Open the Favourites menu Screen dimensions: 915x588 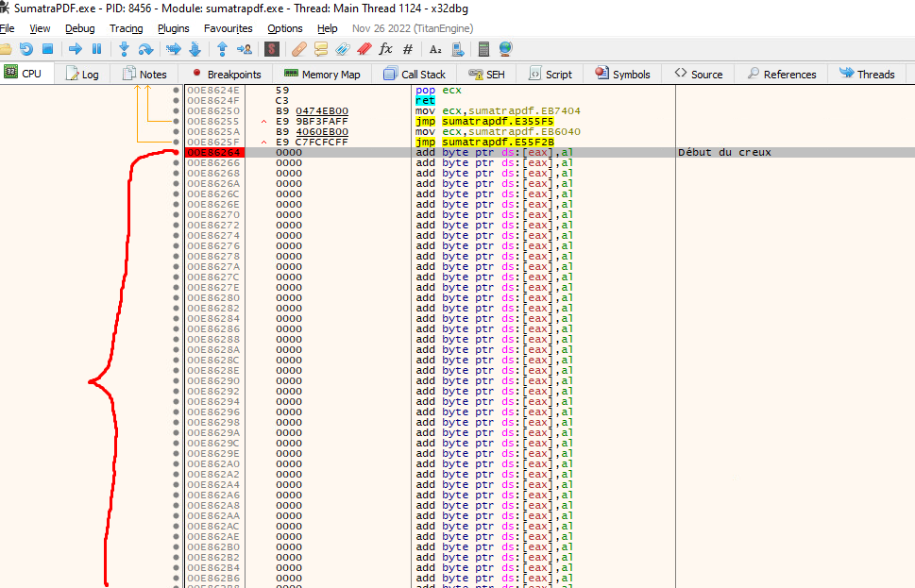click(x=229, y=28)
